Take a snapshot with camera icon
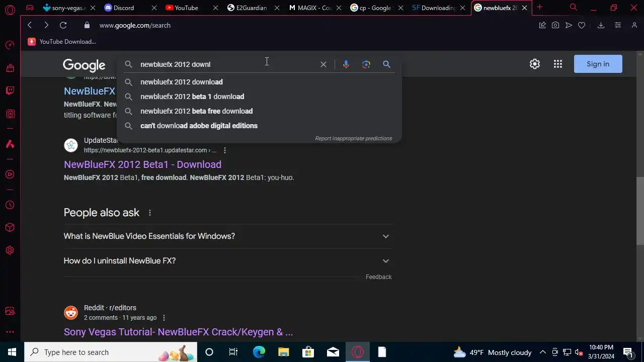644x362 pixels. (x=555, y=25)
